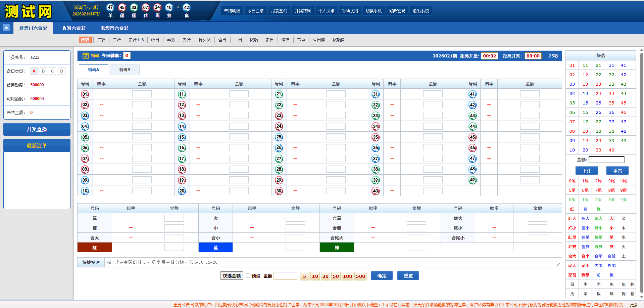Select number ball 15 in the betting table
This screenshot has height=308, width=644.
(x=182, y=137)
